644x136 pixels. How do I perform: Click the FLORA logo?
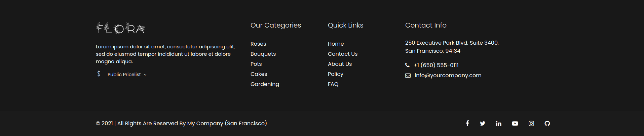pos(121,28)
